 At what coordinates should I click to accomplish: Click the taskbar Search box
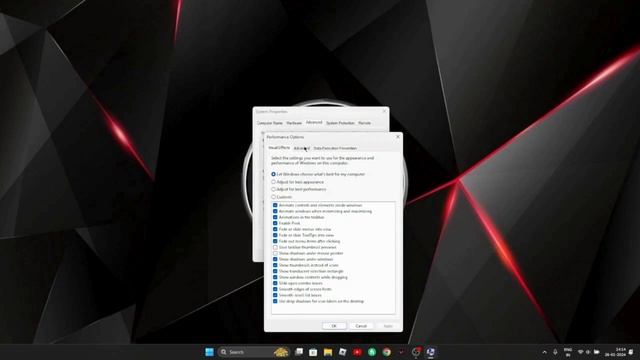coord(254,352)
